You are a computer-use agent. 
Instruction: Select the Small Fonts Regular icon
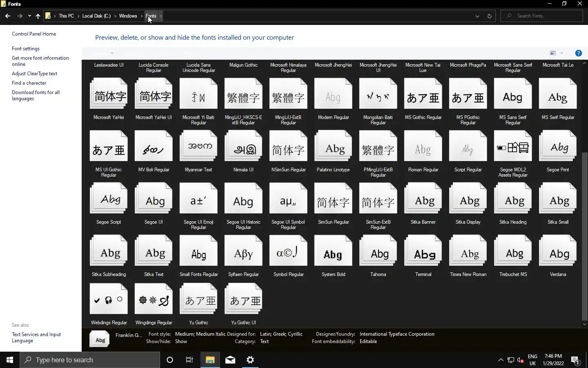(198, 251)
